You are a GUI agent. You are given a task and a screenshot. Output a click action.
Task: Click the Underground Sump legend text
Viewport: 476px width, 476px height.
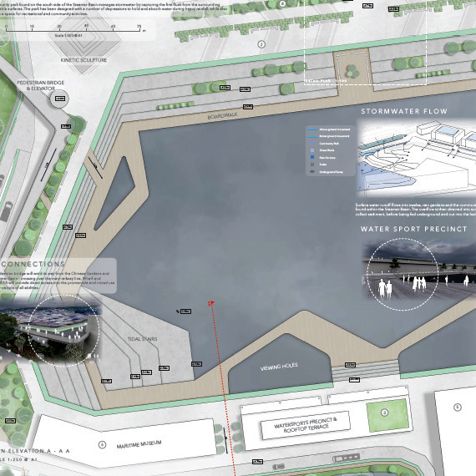331,172
